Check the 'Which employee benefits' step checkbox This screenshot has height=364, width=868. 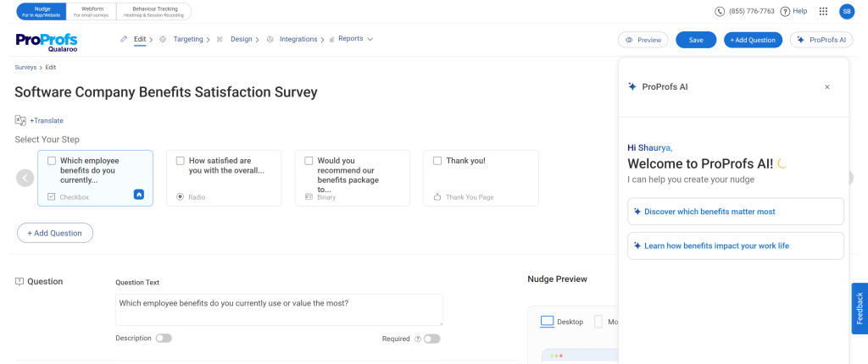coord(52,161)
